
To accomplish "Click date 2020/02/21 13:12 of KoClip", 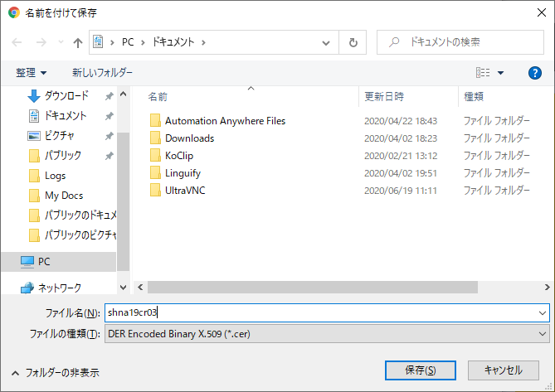I will pyautogui.click(x=401, y=156).
